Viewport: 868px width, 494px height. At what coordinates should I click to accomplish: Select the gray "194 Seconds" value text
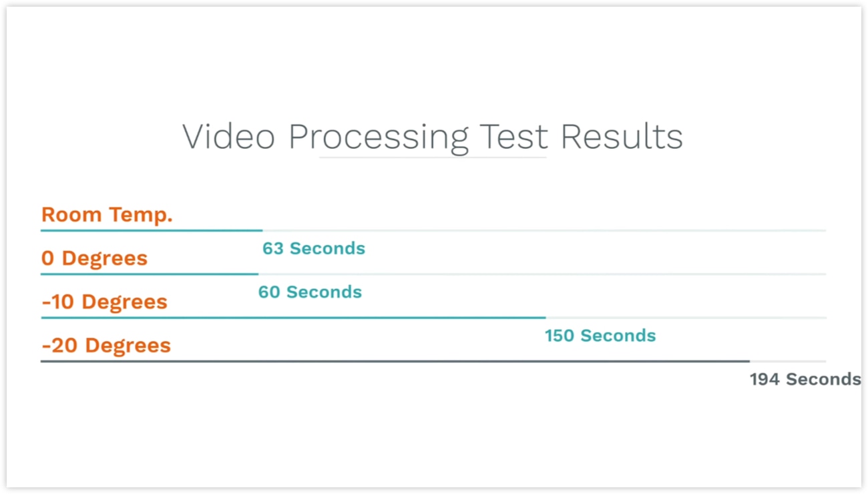(805, 379)
